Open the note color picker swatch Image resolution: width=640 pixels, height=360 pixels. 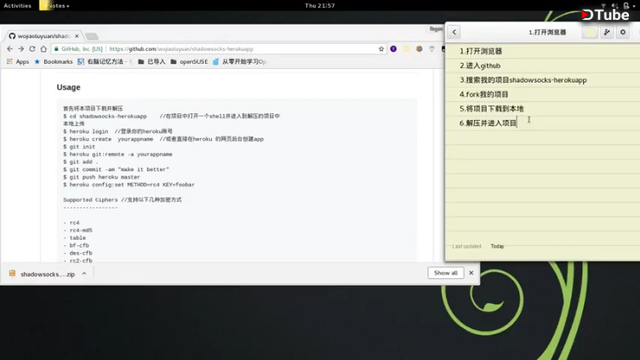pyautogui.click(x=590, y=32)
